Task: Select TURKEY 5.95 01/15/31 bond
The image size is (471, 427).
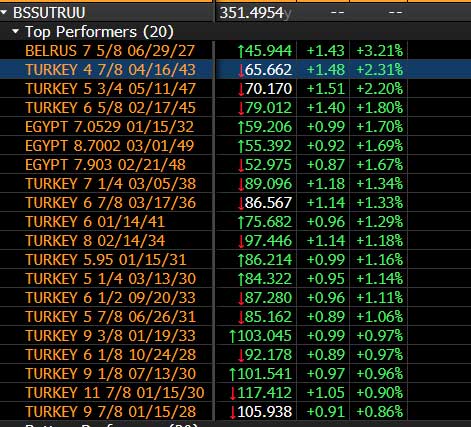Action: (106, 260)
